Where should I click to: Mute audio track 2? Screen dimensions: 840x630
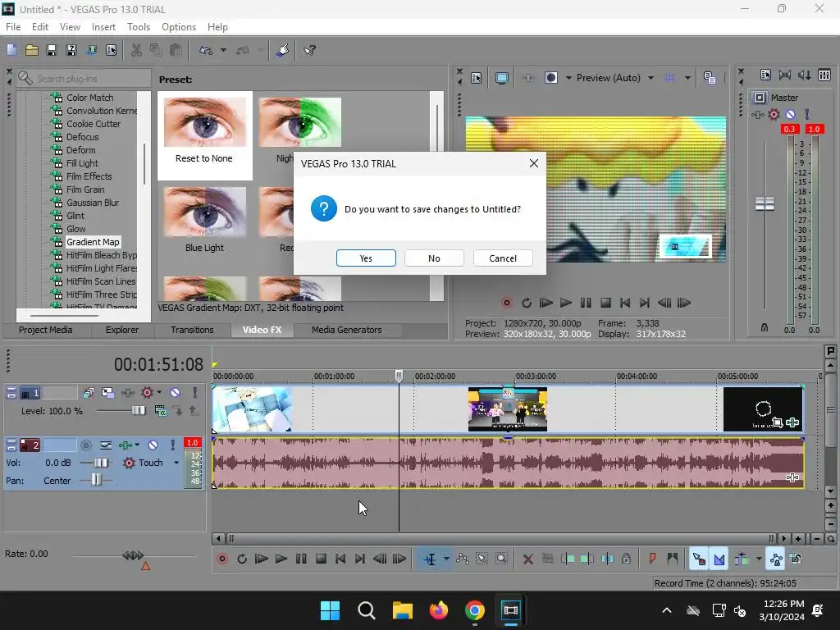(153, 445)
